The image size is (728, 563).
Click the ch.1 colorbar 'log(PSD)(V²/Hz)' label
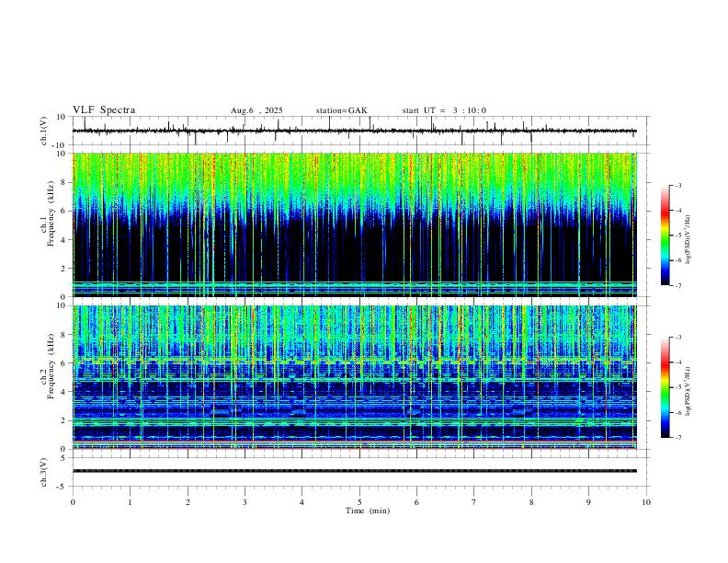point(688,240)
